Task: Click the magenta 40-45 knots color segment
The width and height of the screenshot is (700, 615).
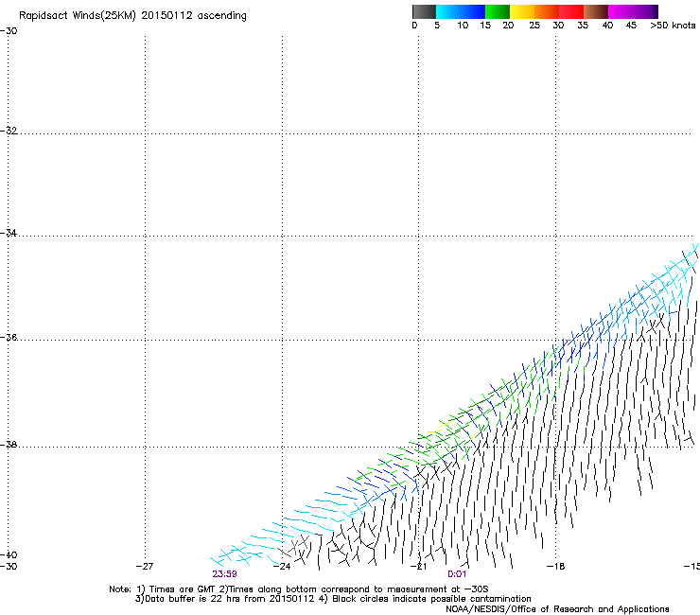Action: (621, 11)
